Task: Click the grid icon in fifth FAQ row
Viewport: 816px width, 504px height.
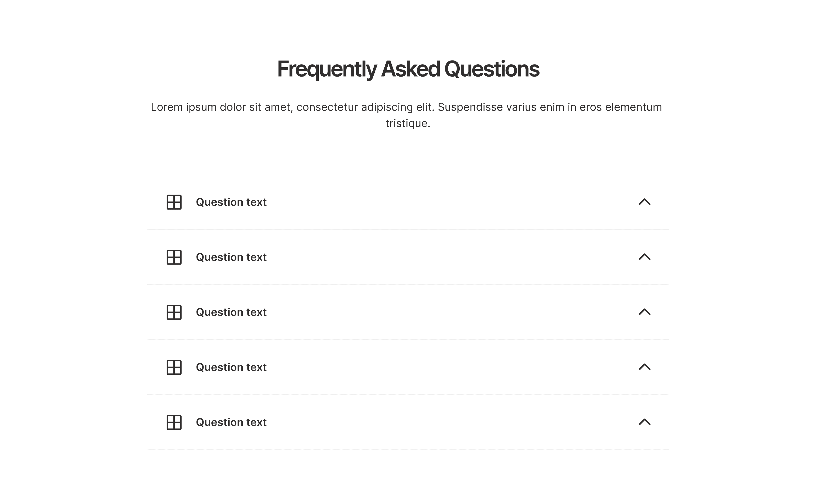Action: click(x=174, y=422)
